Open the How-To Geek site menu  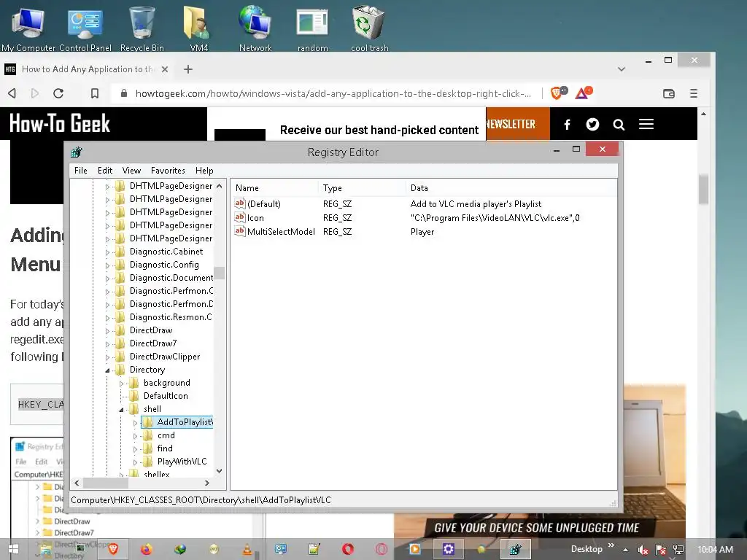click(646, 124)
